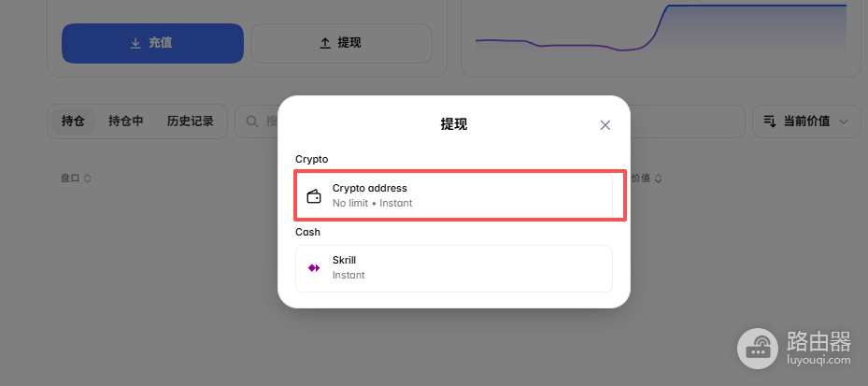Screen dimensions: 868x386
Task: Click the purple Skrill logo icon
Action: (x=314, y=268)
